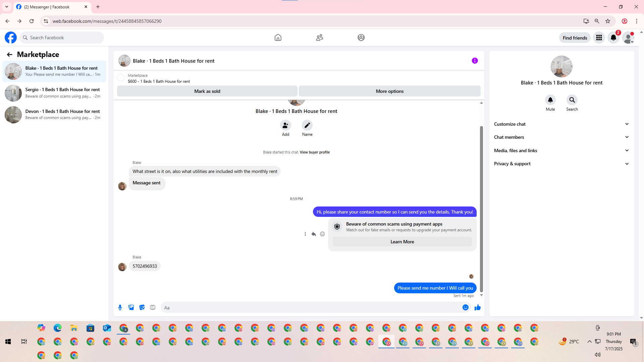Reply to scam warning message arrow

pyautogui.click(x=314, y=234)
